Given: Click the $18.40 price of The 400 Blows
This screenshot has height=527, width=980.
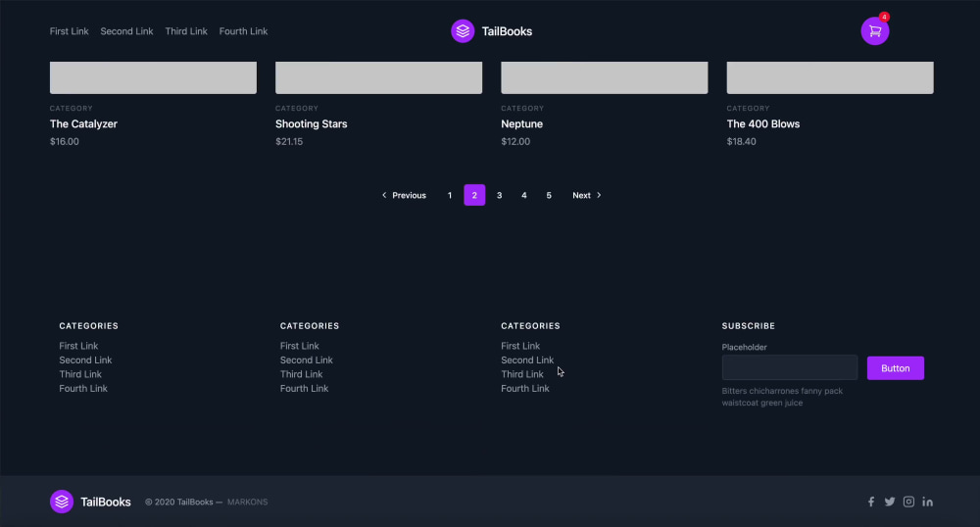Looking at the screenshot, I should (741, 142).
